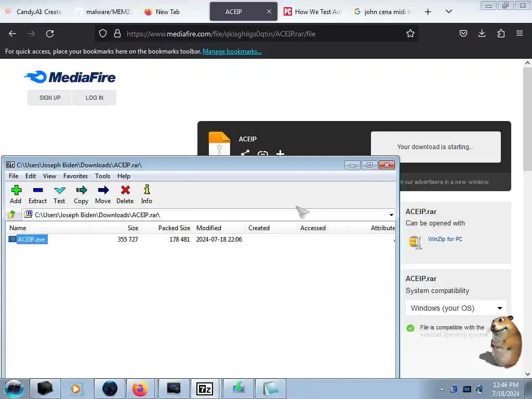Open Firefox from the taskbar
The width and height of the screenshot is (532, 399).
click(x=140, y=389)
